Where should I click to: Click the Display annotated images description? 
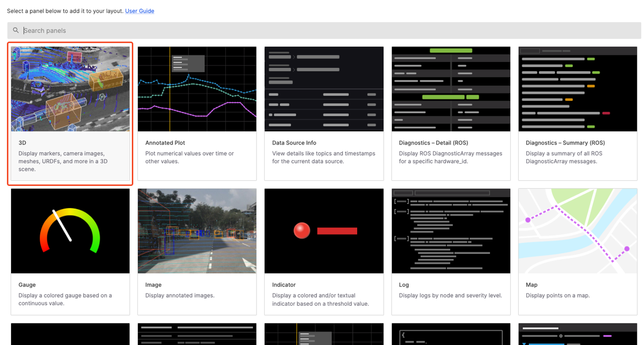coord(180,296)
